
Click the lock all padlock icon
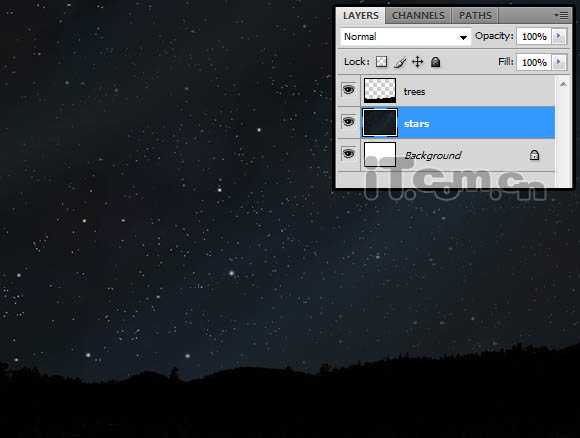point(435,62)
